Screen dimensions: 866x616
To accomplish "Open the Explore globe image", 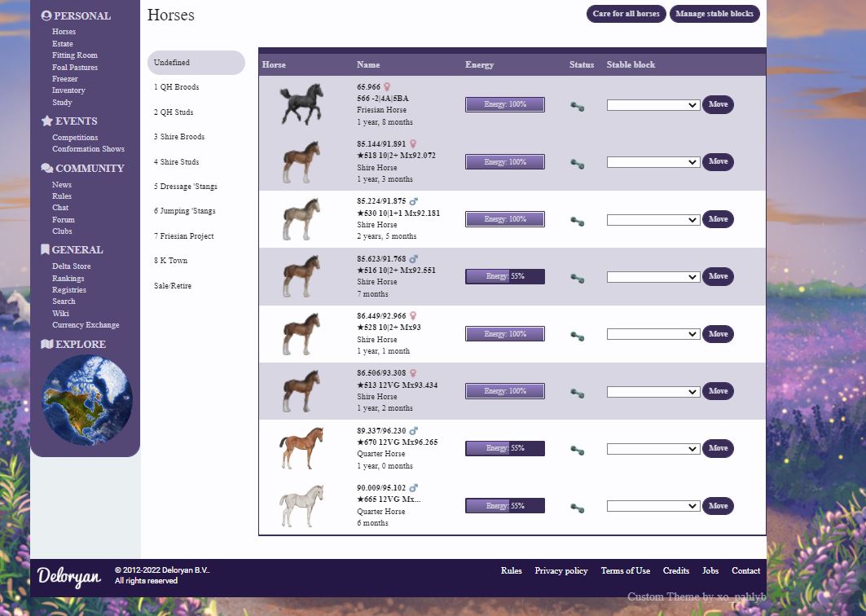I will click(86, 400).
